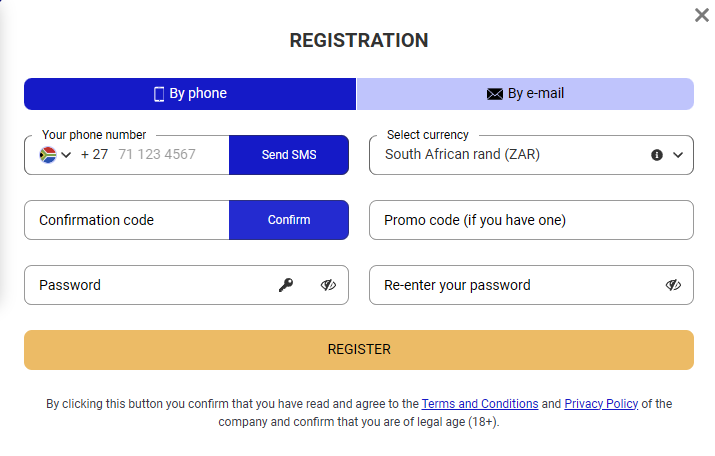Viewport: 715px width, 456px height.
Task: Show the Password field contents
Action: 328,285
